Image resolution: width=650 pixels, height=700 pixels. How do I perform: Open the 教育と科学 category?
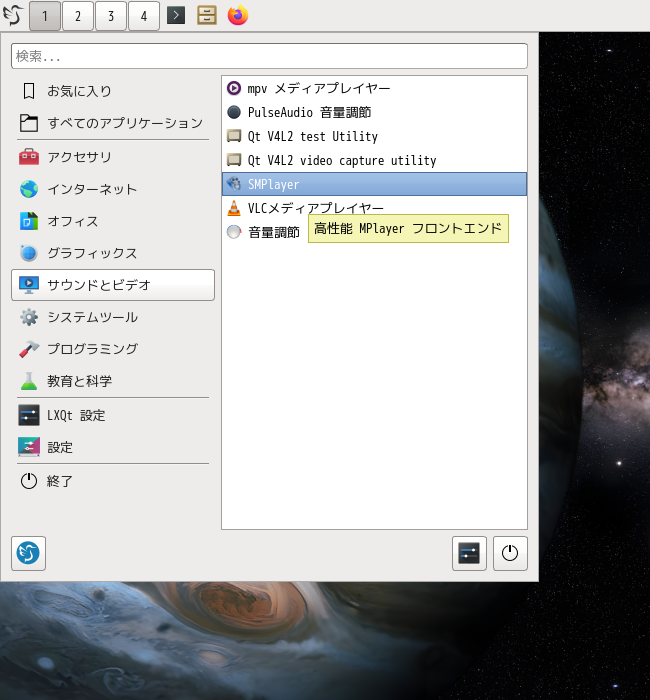(x=113, y=381)
